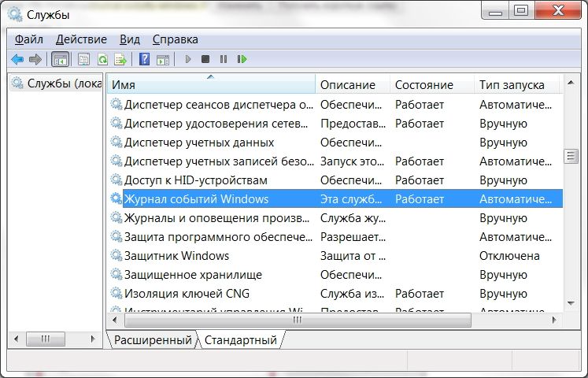This screenshot has width=588, height=378.
Task: Sort by the Описание column header
Action: pos(353,85)
